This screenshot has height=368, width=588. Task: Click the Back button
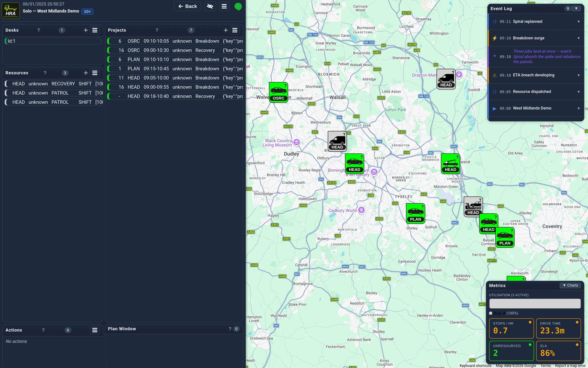(x=187, y=6)
